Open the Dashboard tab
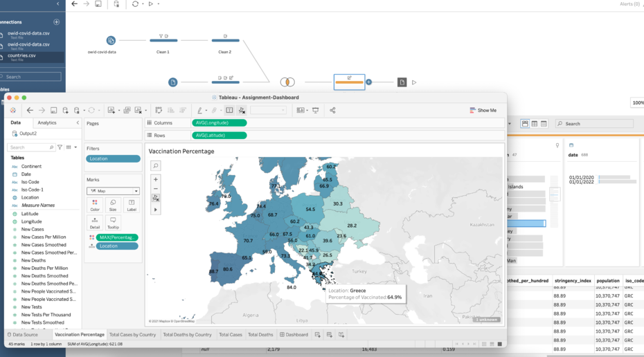This screenshot has height=357, width=644. point(294,334)
